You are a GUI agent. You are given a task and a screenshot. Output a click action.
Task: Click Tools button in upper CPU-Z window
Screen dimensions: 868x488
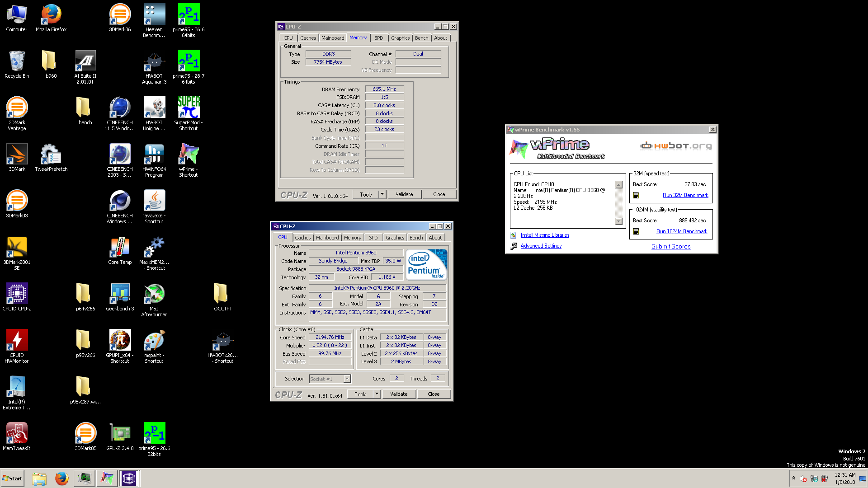click(366, 194)
